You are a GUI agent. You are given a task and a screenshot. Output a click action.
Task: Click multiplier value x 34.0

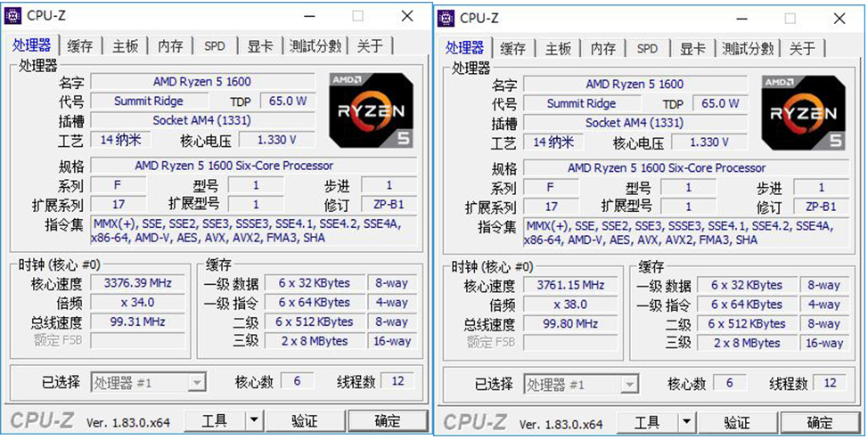[138, 303]
